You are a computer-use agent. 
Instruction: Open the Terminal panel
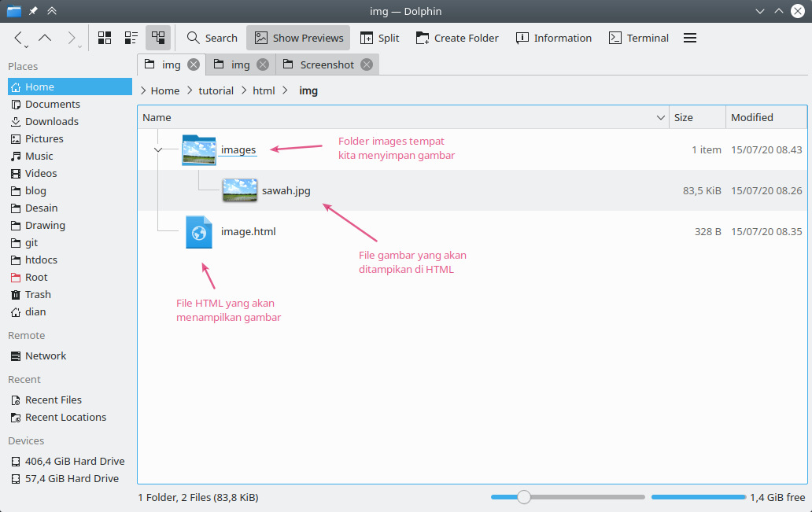[637, 37]
